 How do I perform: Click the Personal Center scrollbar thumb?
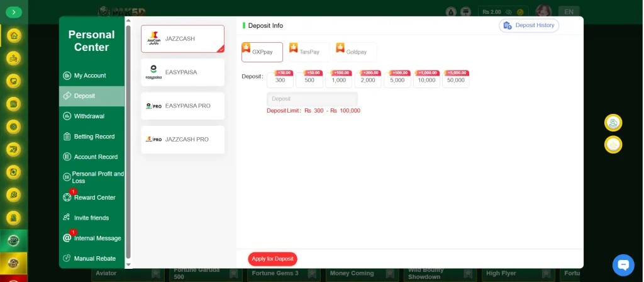point(128,142)
